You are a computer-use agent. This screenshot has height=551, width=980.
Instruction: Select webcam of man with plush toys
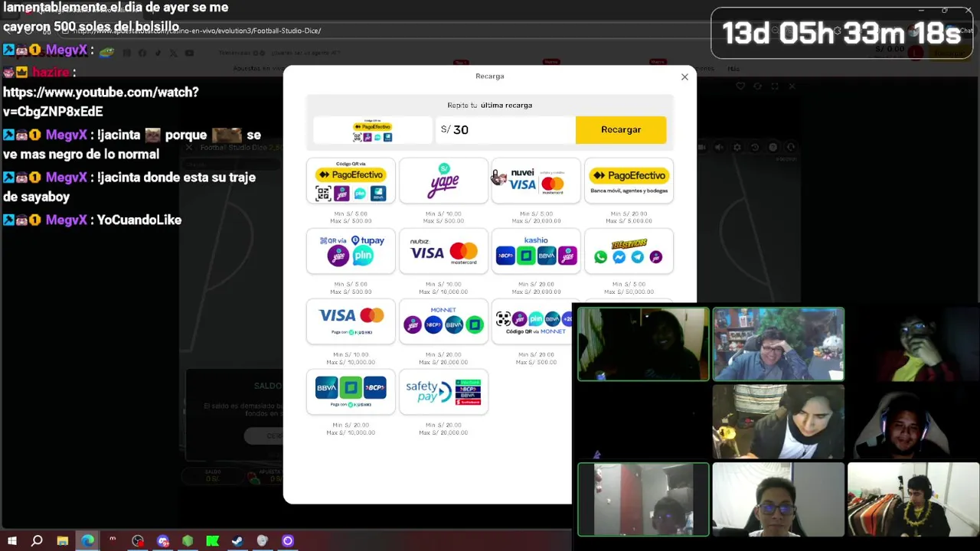779,344
